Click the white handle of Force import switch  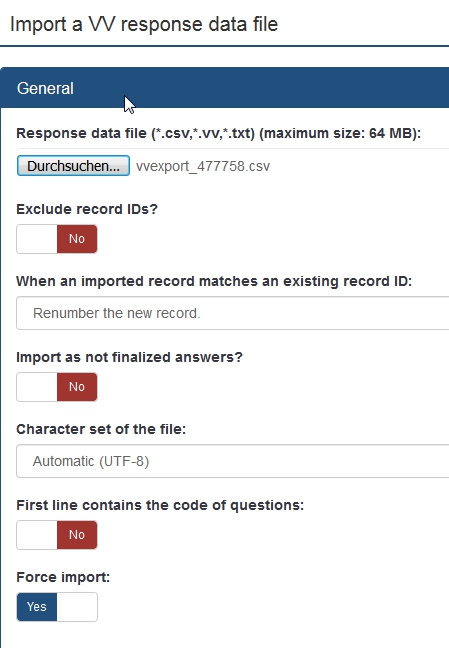pyautogui.click(x=77, y=607)
